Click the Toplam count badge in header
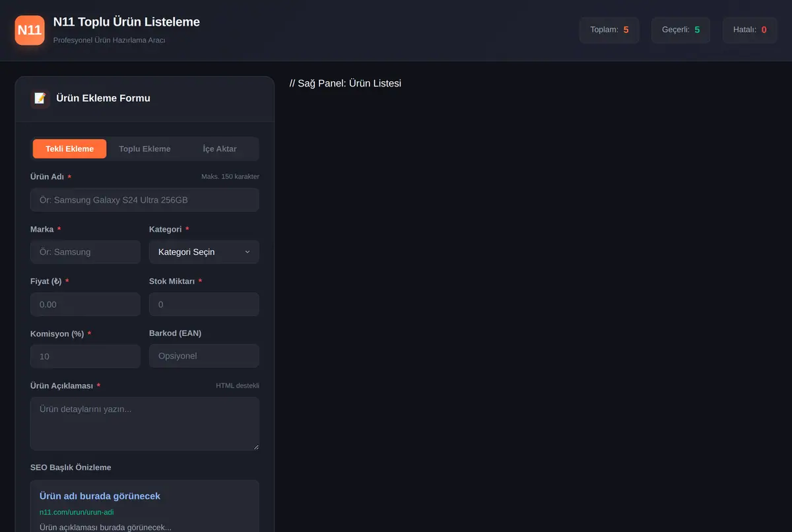Viewport: 792px width, 532px height. [609, 30]
